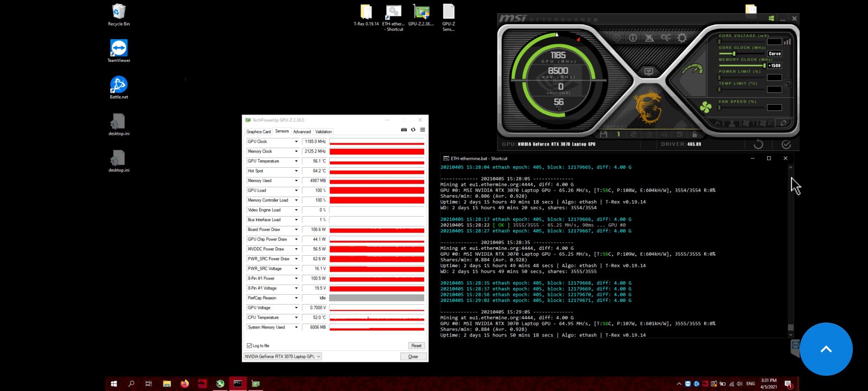The width and height of the screenshot is (868, 391).
Task: Click the Afterburner reset settings arrow
Action: (x=758, y=144)
